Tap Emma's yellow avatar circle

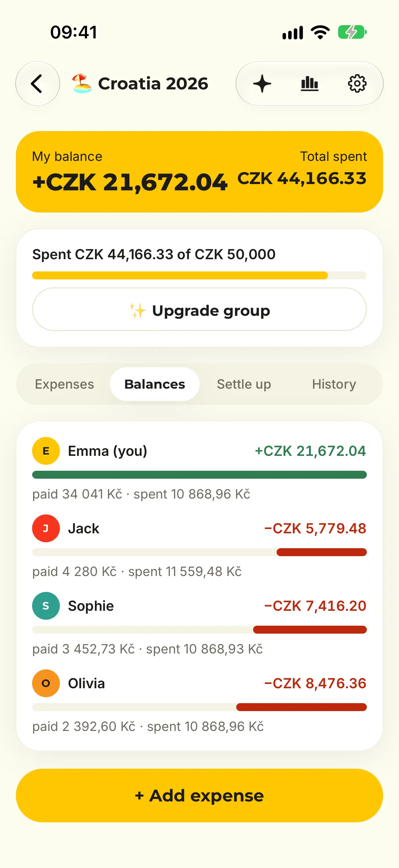(x=46, y=451)
